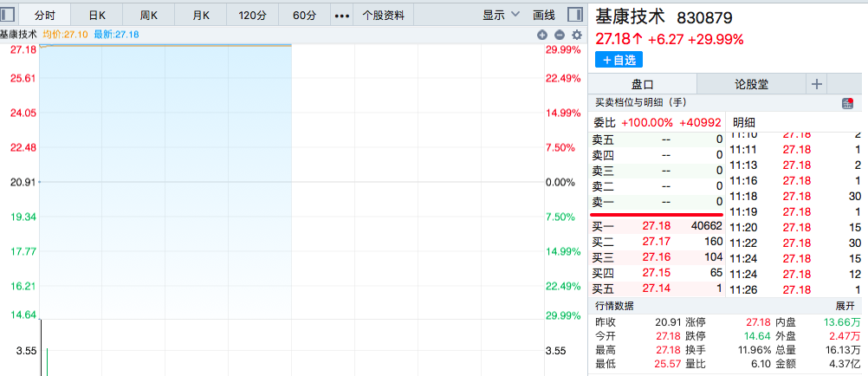This screenshot has height=376, width=868.
Task: Click the 11:13 trade detail row
Action: pyautogui.click(x=795, y=165)
